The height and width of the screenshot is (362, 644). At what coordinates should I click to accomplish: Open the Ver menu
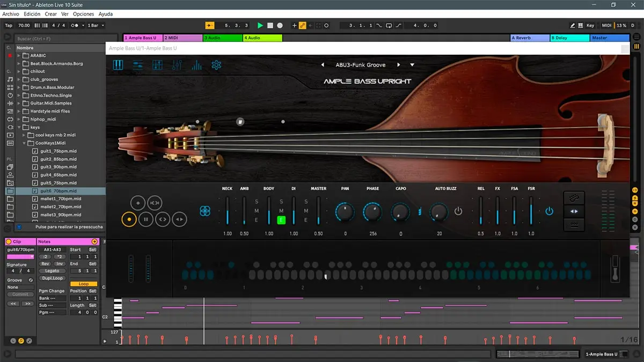65,14
